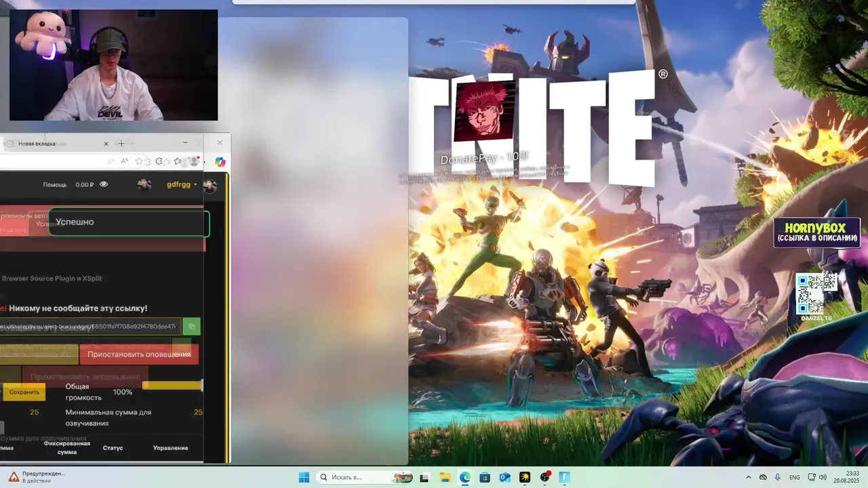This screenshot has height=488, width=868.
Task: Click the HORNYBOX banner overlay
Action: [817, 232]
